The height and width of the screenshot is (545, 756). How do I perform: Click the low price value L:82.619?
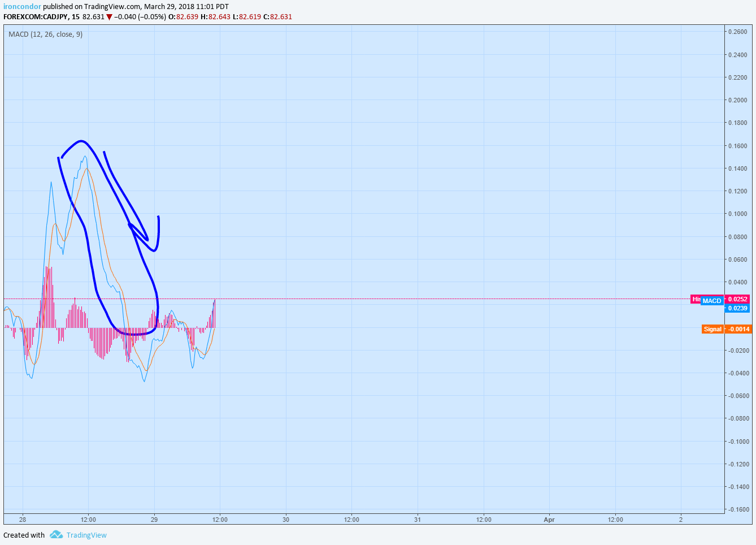pyautogui.click(x=247, y=16)
